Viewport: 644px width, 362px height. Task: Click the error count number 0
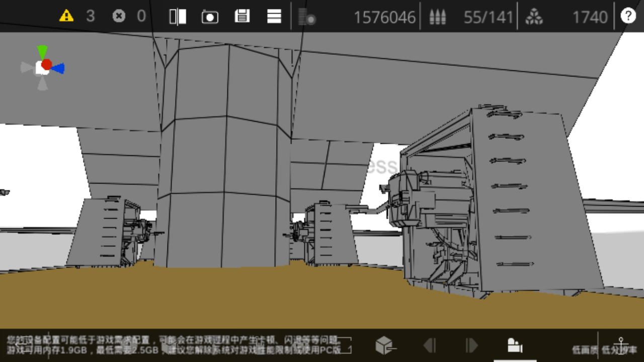[141, 17]
